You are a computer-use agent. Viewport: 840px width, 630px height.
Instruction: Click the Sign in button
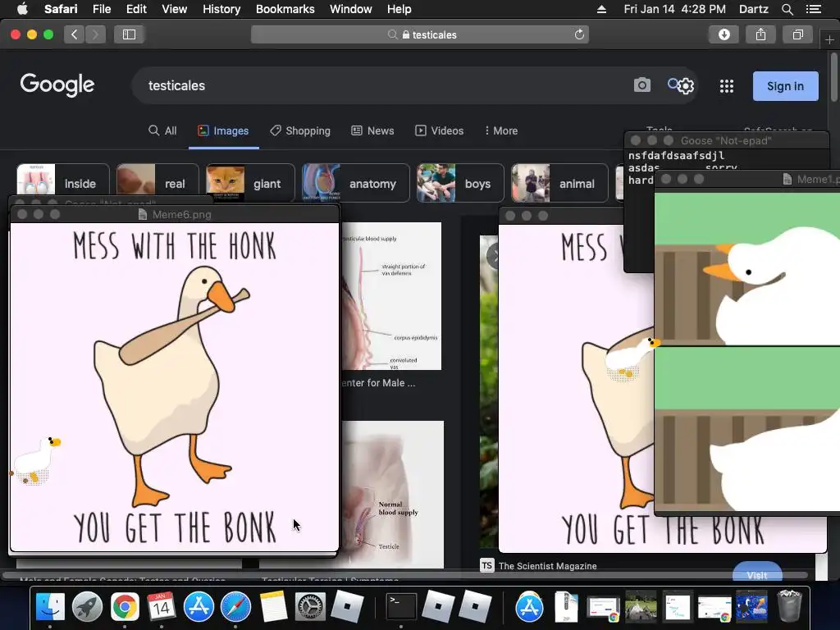pyautogui.click(x=785, y=86)
